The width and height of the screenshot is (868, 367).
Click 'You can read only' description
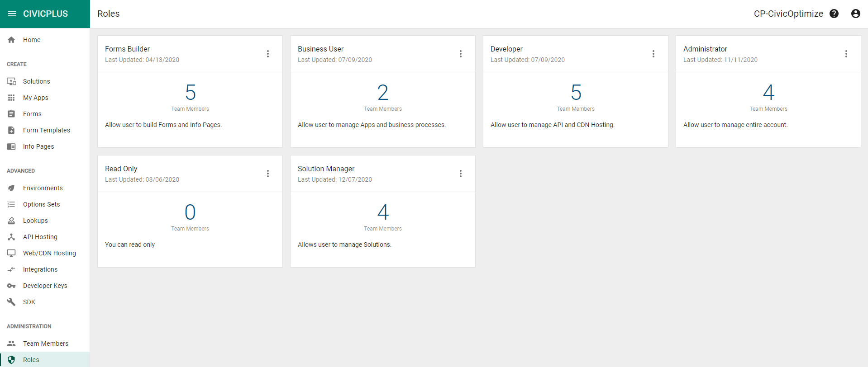pyautogui.click(x=130, y=245)
